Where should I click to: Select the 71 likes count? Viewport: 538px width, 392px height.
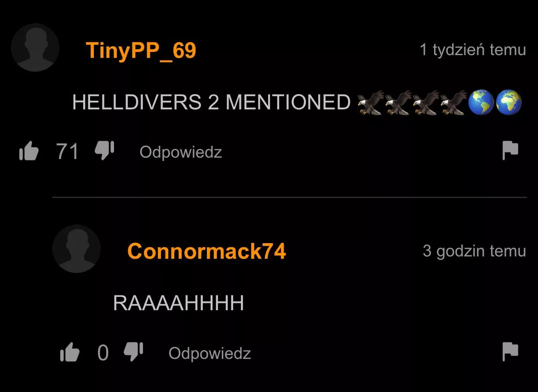67,151
